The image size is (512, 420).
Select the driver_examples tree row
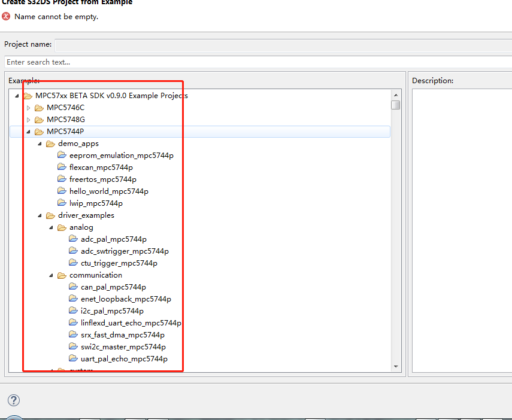coord(86,215)
